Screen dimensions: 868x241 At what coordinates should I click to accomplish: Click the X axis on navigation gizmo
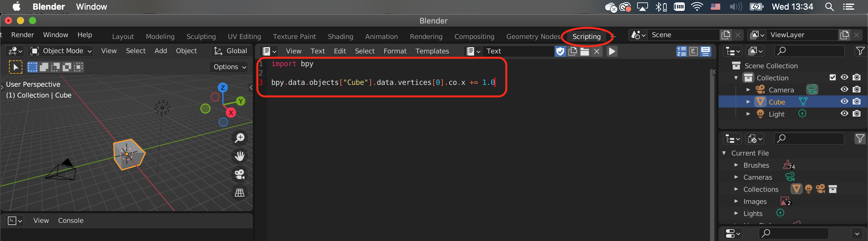pyautogui.click(x=231, y=113)
